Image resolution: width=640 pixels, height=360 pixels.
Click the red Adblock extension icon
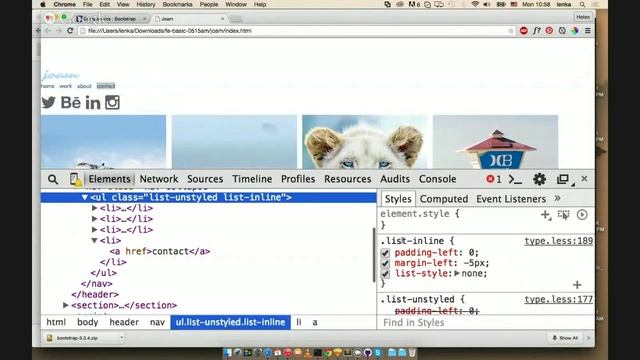point(524,31)
